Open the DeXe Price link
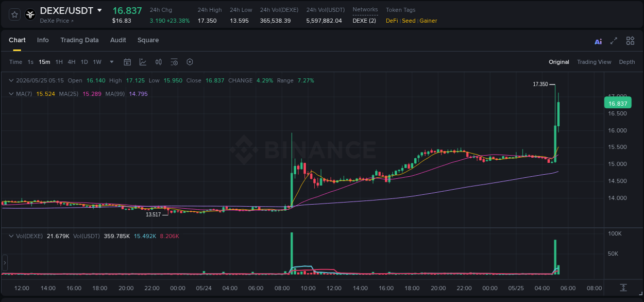This screenshot has width=644, height=302. coord(57,21)
